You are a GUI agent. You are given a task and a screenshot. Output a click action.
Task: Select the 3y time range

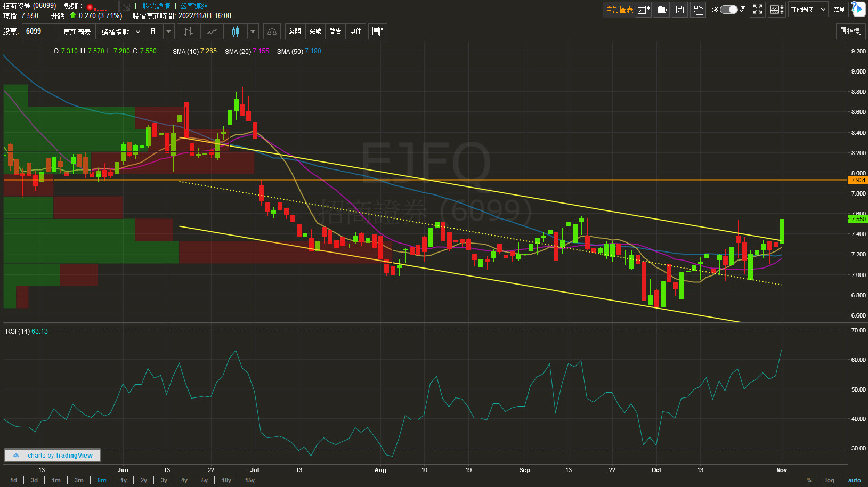[x=164, y=480]
